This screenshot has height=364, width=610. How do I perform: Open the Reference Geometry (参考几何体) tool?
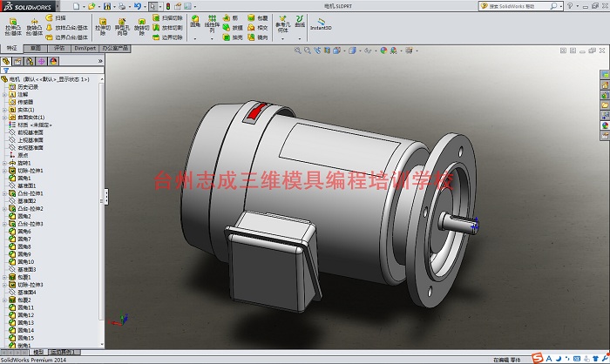click(283, 24)
